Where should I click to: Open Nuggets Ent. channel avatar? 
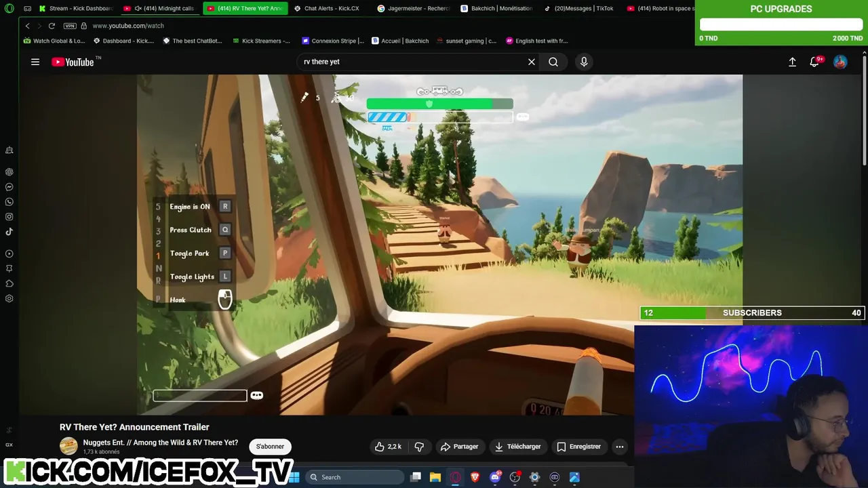(x=68, y=446)
